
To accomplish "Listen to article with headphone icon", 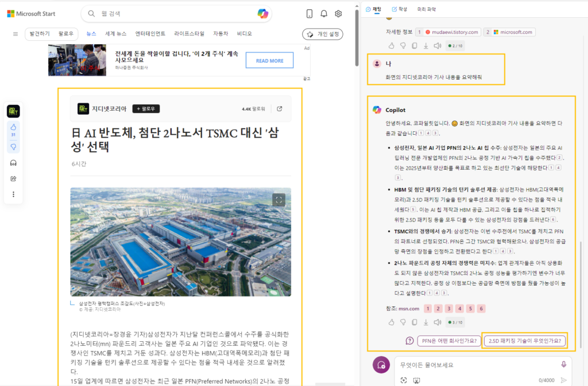I will click(14, 163).
